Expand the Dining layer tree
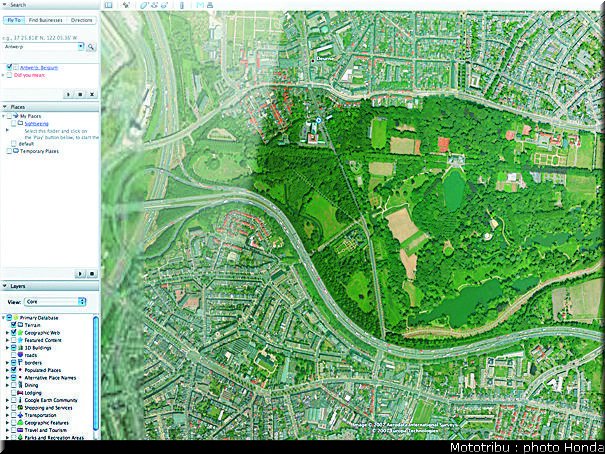Image resolution: width=605 pixels, height=454 pixels. 7,385
